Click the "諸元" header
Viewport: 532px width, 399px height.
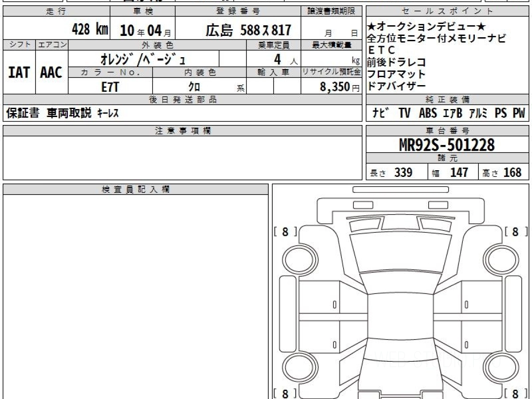coord(448,158)
